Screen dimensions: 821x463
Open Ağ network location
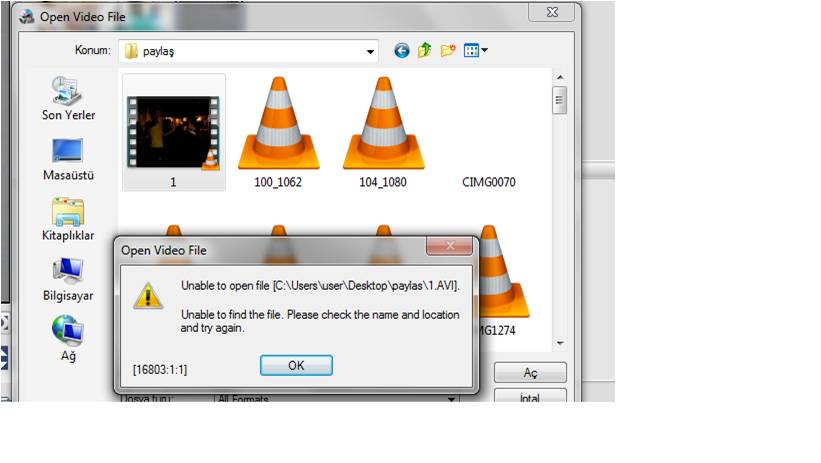pos(68,340)
